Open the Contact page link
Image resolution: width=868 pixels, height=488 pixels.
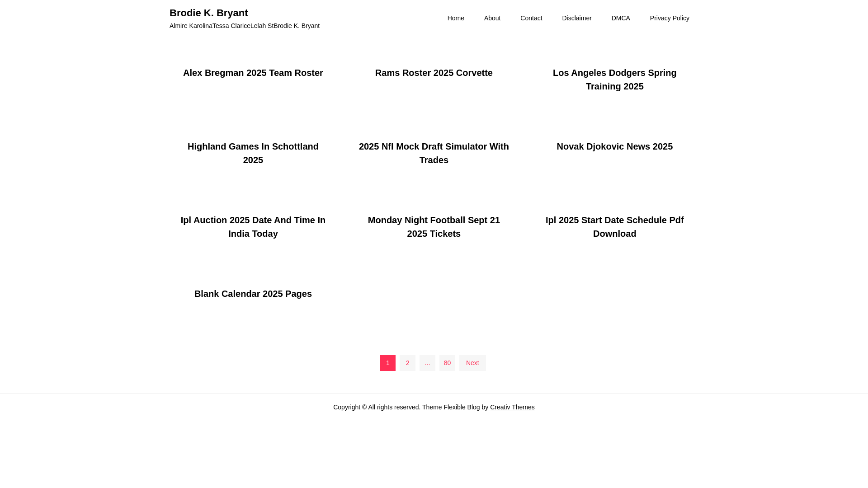(x=531, y=18)
